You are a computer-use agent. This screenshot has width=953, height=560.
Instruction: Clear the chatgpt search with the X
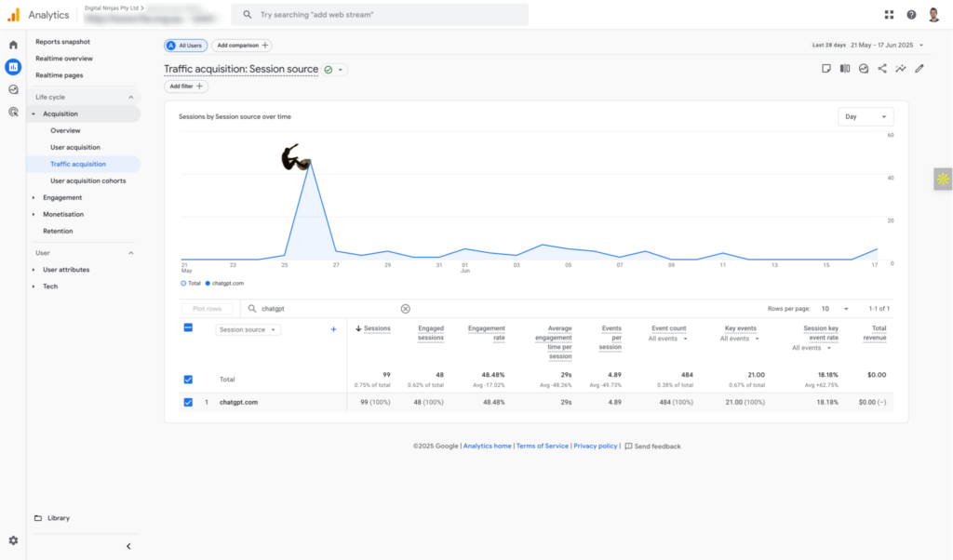click(406, 308)
